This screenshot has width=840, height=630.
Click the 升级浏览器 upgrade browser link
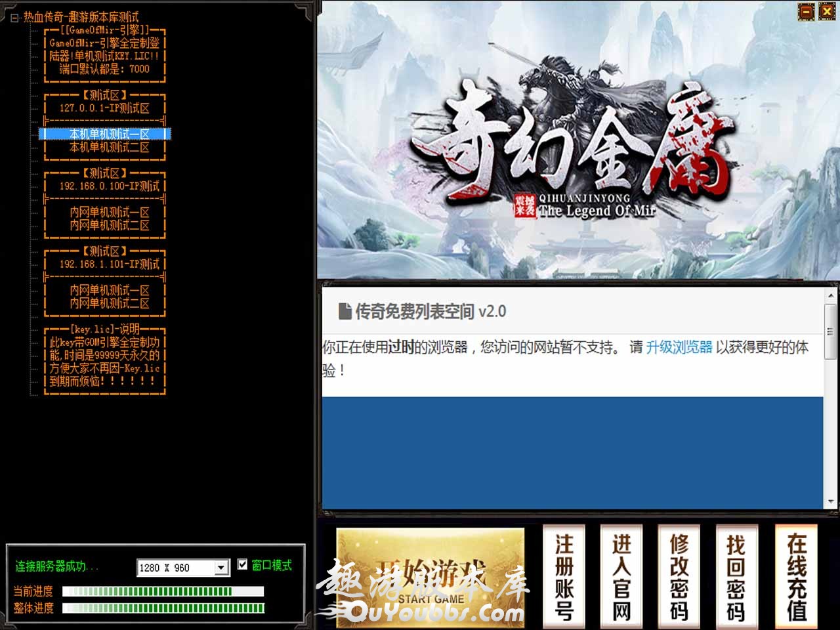point(679,347)
